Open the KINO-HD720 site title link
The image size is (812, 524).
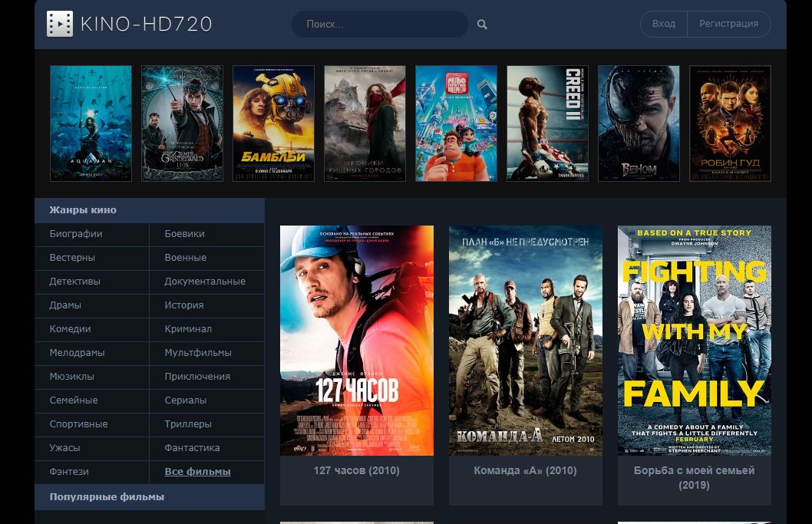click(x=146, y=24)
